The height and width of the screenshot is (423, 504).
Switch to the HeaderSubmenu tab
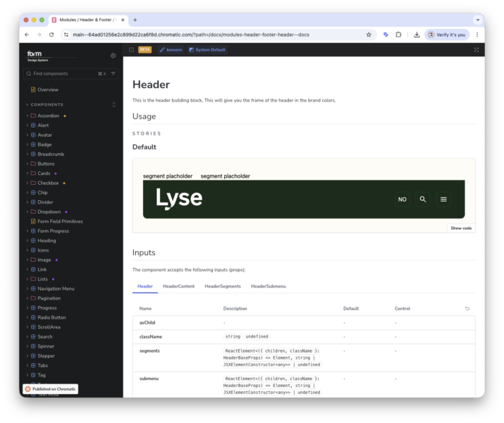click(x=268, y=286)
